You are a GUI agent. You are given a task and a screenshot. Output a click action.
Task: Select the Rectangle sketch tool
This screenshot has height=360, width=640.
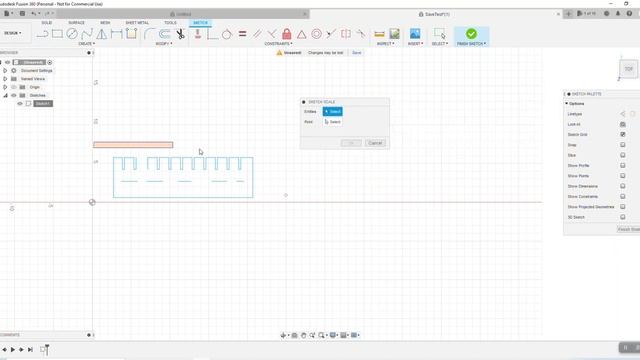click(x=57, y=34)
